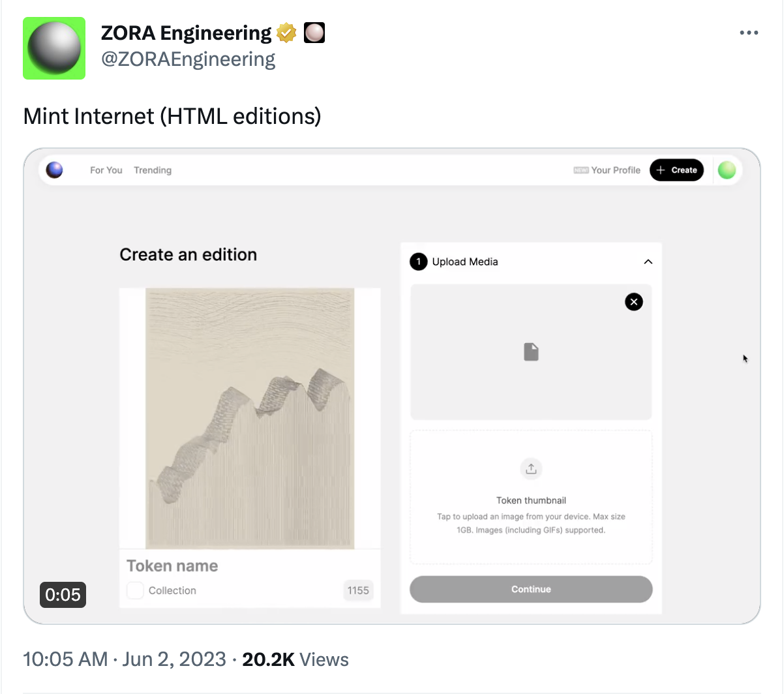Click the artwork preview image

[250, 418]
